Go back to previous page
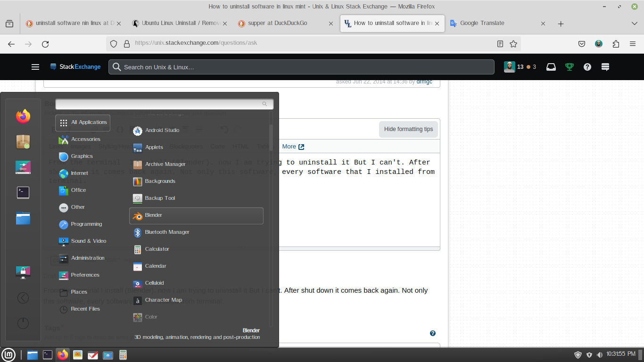This screenshot has width=644, height=362. tap(11, 44)
